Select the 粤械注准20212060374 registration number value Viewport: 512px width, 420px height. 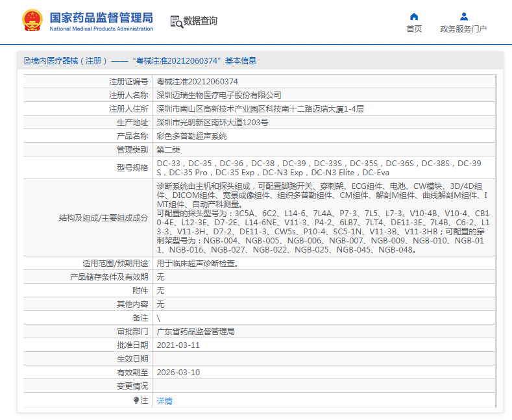[197, 82]
